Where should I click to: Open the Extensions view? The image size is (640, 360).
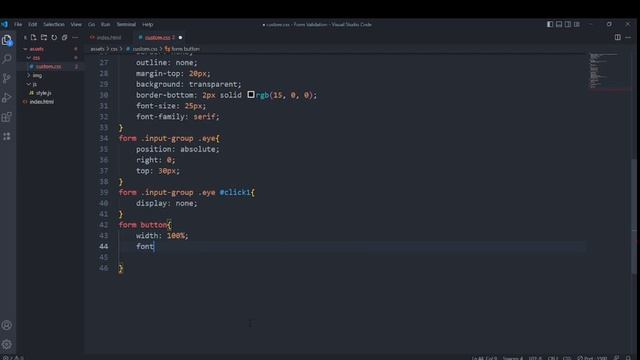7,117
